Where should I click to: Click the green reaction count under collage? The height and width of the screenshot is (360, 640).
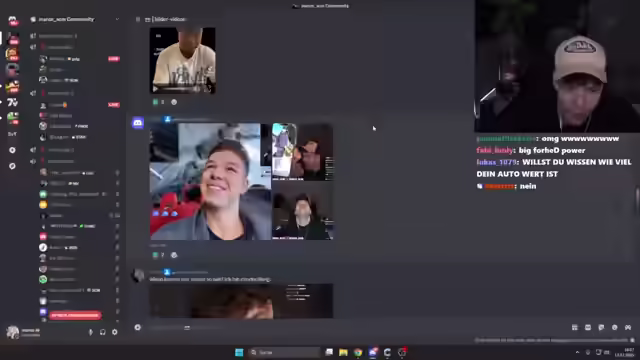click(x=158, y=255)
